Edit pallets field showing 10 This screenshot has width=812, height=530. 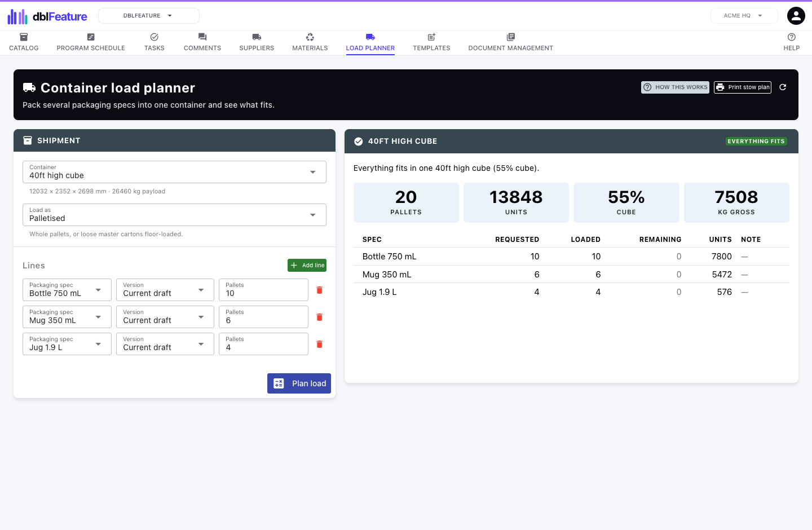click(263, 290)
